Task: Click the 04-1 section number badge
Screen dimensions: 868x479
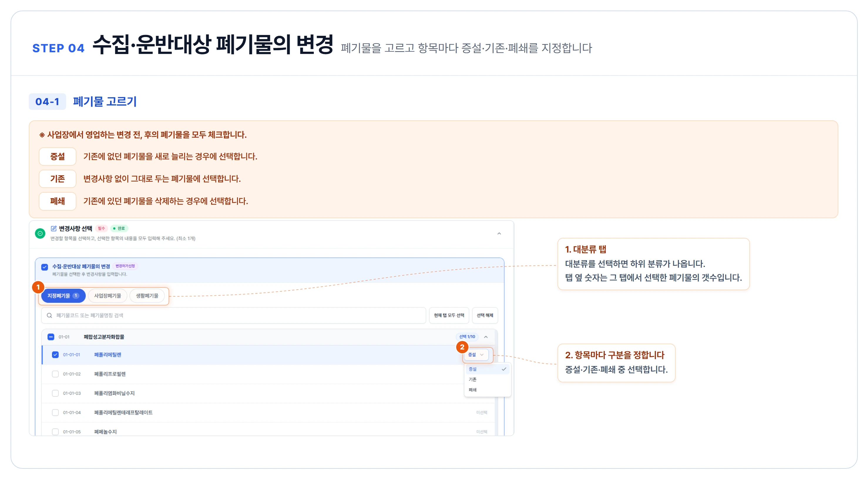Action: [47, 101]
